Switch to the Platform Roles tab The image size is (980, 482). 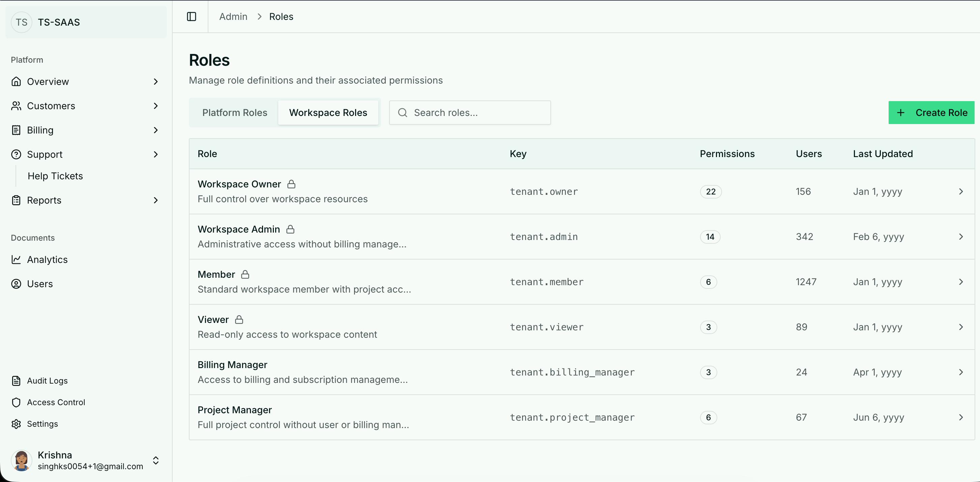[234, 113]
